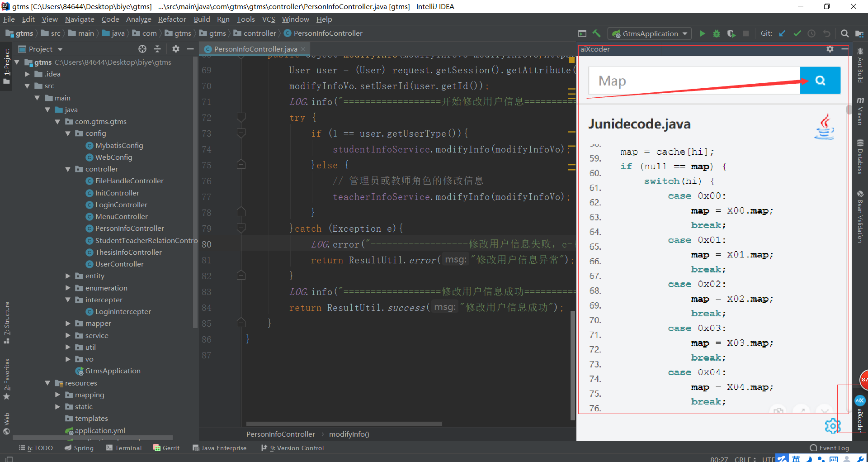Update project from Git with the blue arrow
Viewport: 868px width, 462px height.
(x=783, y=33)
